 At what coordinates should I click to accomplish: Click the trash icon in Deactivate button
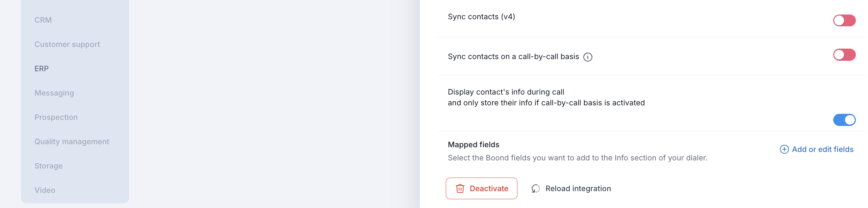[460, 188]
